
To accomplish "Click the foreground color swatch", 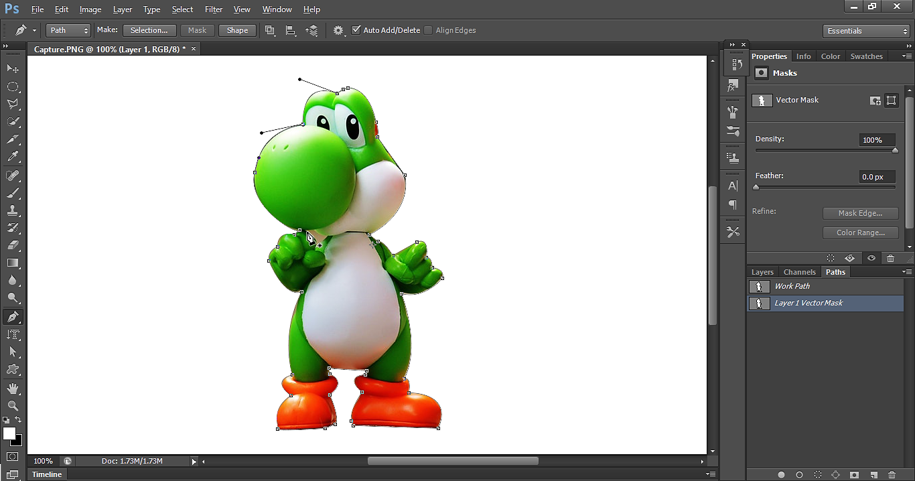I will (9, 433).
